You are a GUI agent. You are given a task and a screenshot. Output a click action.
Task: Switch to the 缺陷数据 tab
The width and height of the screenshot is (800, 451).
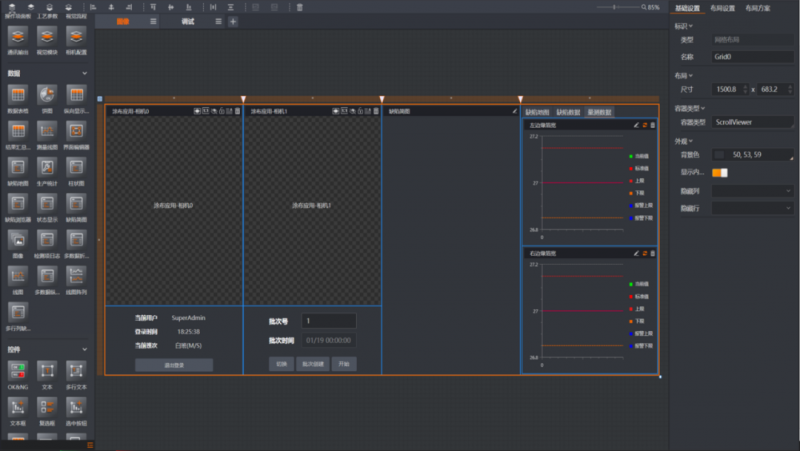pos(568,112)
